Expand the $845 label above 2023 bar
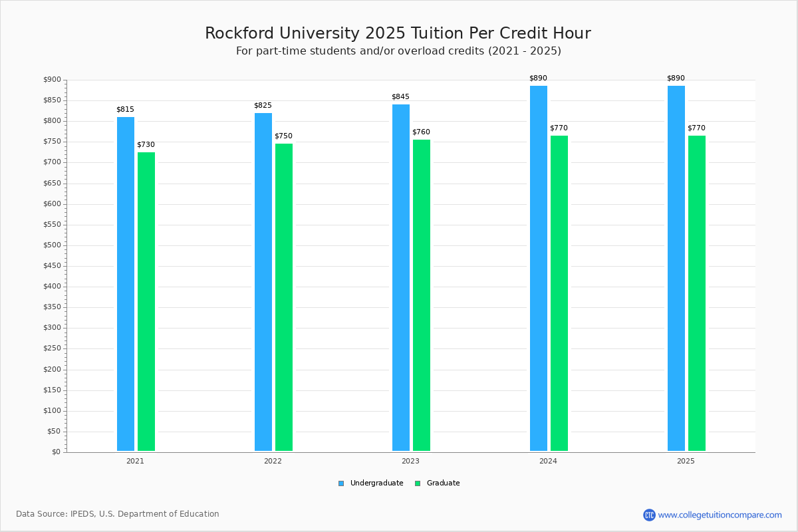 400,96
